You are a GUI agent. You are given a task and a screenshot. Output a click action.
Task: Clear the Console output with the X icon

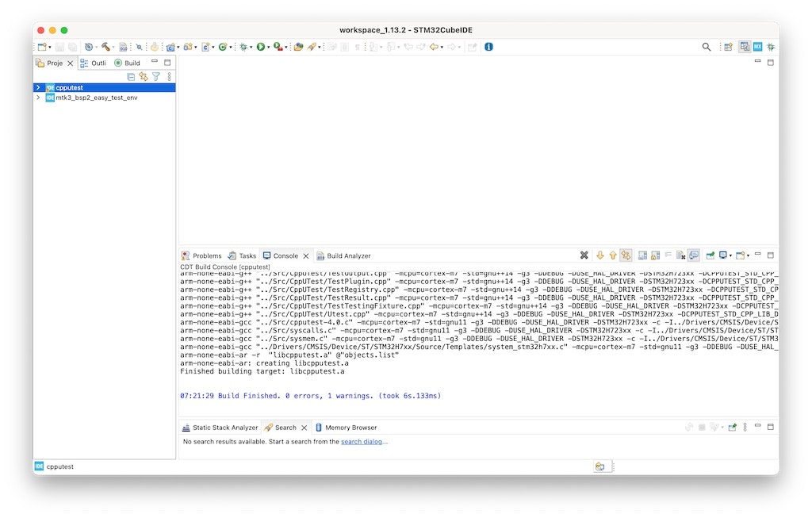pyautogui.click(x=584, y=255)
